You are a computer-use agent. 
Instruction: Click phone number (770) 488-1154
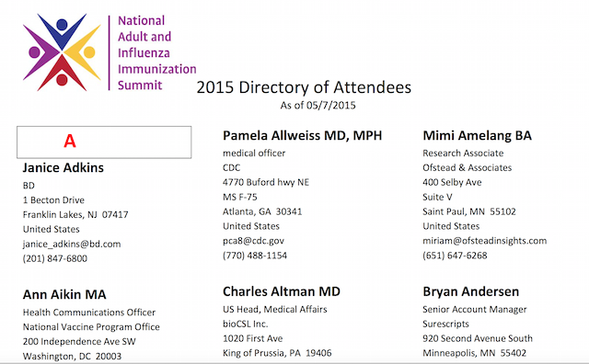coord(255,256)
